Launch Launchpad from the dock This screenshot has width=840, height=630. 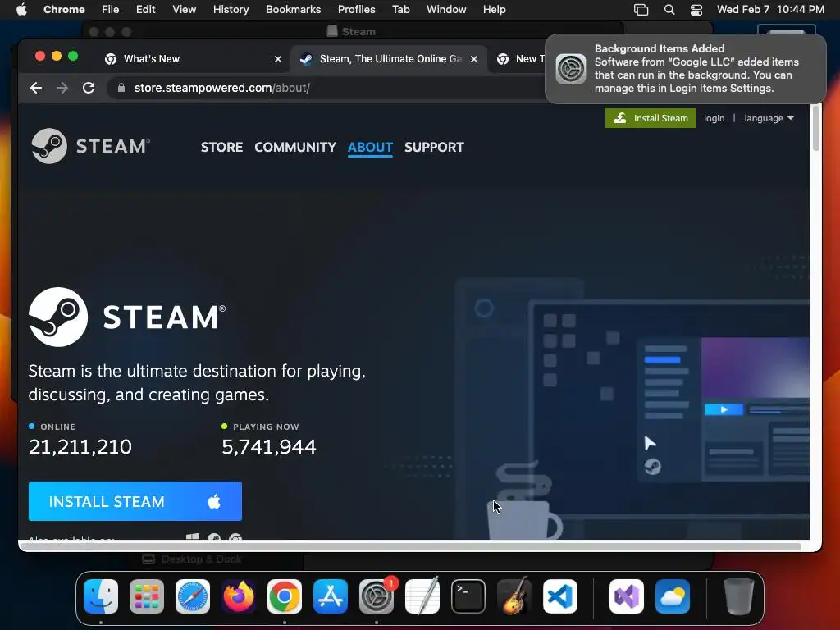147,596
